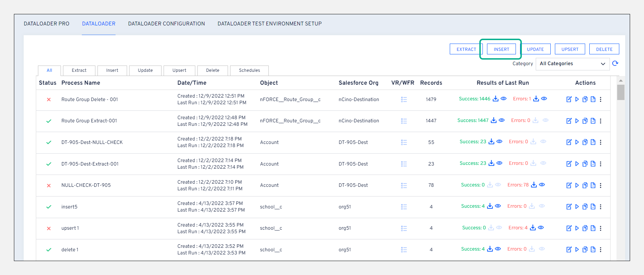Click the DELETE button
Screen dimensions: 644x275
[x=604, y=49]
